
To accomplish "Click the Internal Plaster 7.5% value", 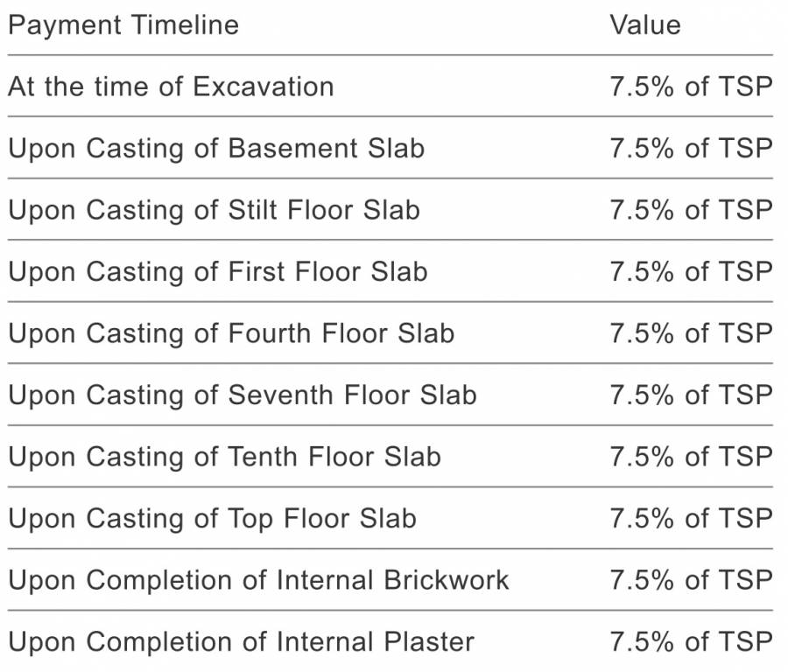I will point(691,642).
